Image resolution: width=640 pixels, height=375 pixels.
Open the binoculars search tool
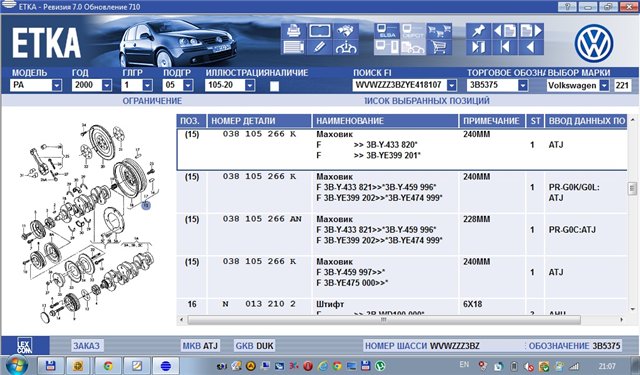coord(346,31)
